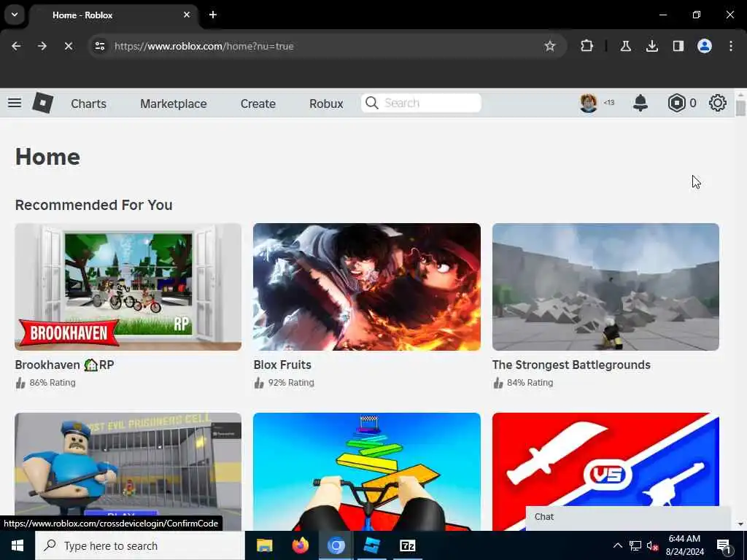
Task: View site information icon in address bar
Action: [99, 46]
